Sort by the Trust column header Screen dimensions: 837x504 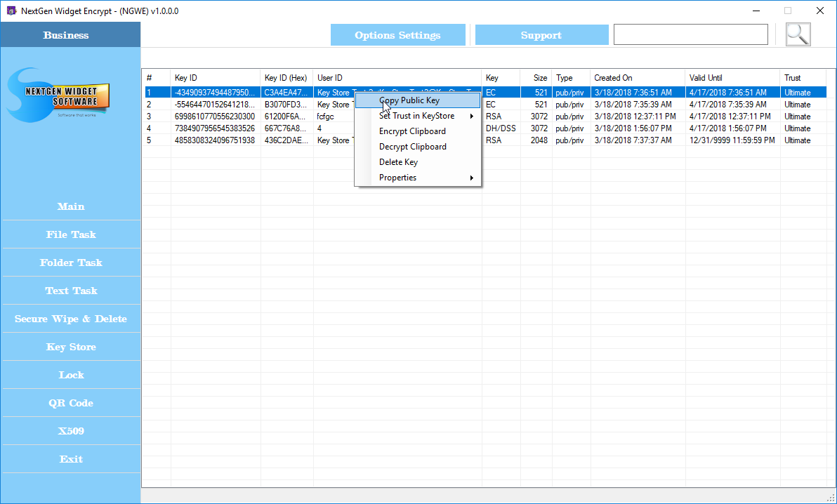pyautogui.click(x=803, y=78)
